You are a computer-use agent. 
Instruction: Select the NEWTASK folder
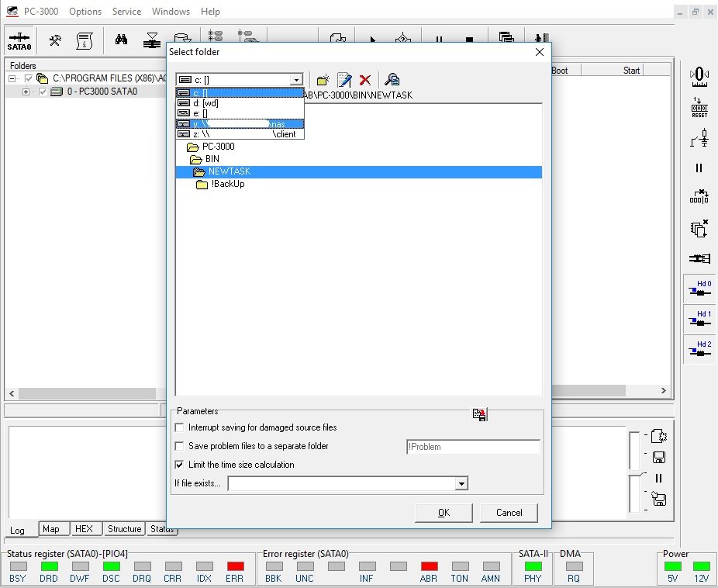point(358,171)
